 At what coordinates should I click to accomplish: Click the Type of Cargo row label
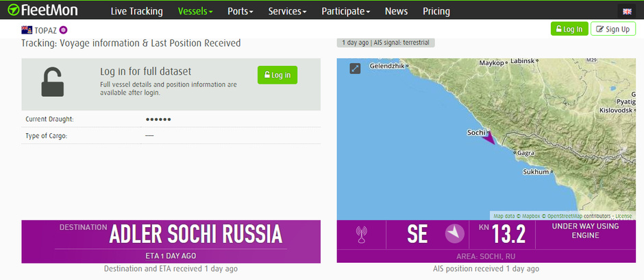point(47,136)
